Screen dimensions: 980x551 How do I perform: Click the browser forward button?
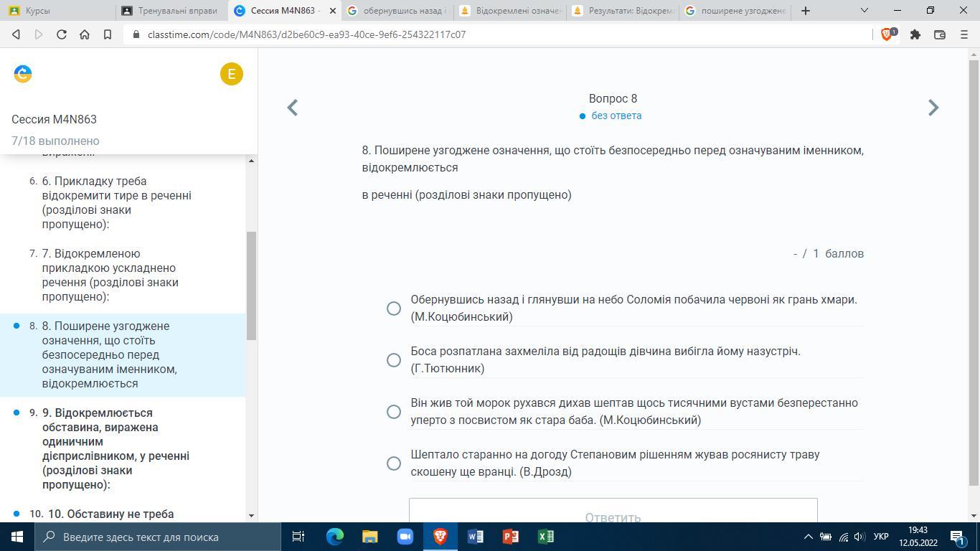pyautogui.click(x=39, y=34)
